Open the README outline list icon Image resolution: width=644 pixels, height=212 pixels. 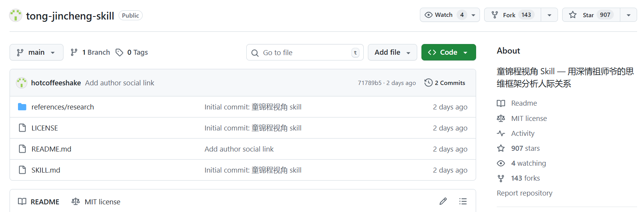click(463, 201)
